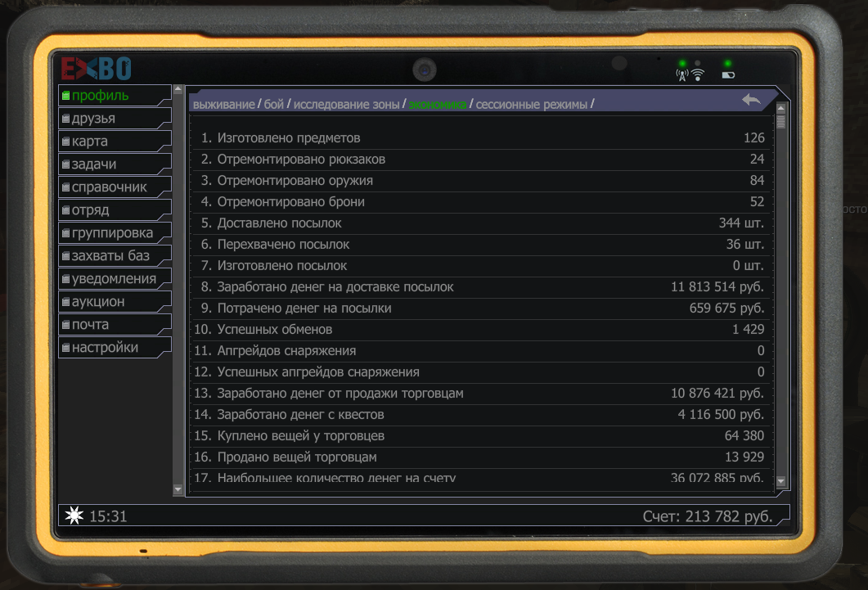Viewport: 868px width, 590px height.
Task: Click the row Отремонтировано рюкзаков
Action: [x=482, y=160]
